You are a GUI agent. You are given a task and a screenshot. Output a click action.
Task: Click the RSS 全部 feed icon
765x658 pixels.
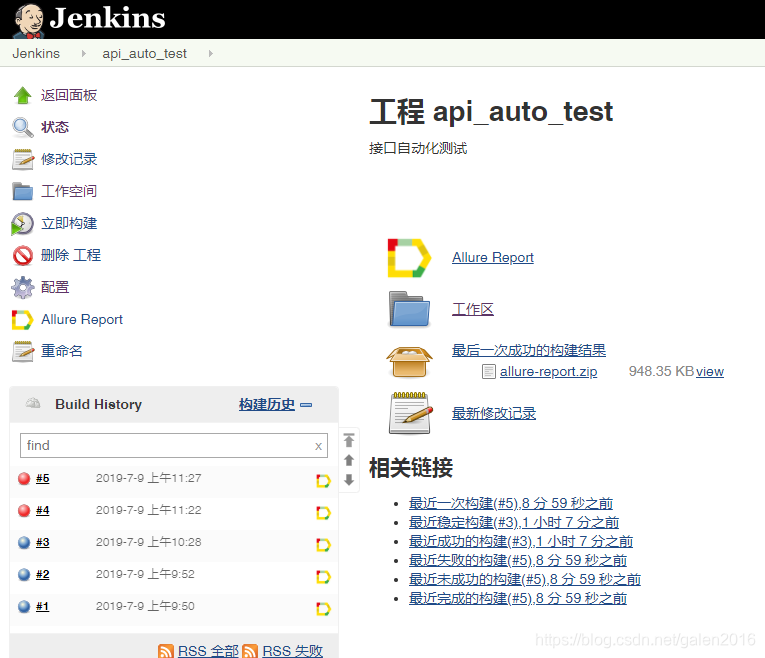pos(166,651)
